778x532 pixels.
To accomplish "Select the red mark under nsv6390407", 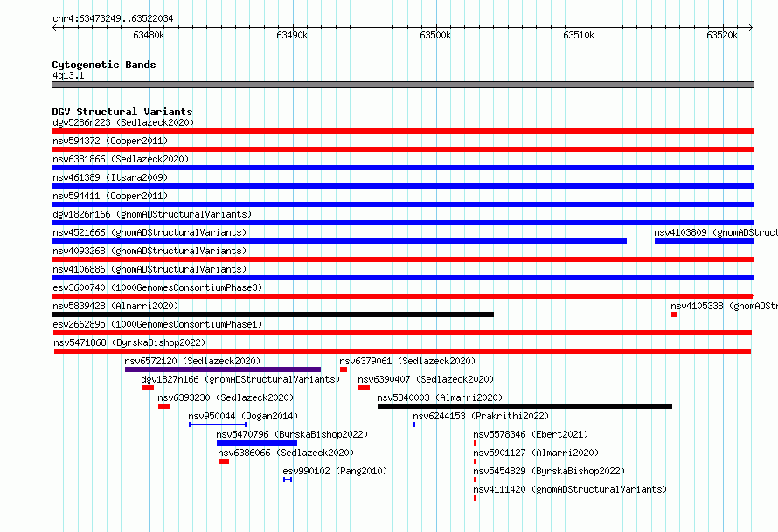I will tap(365, 388).
